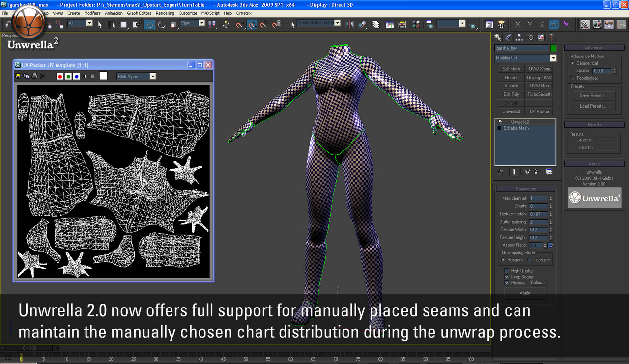The image size is (629, 364).
Task: Select the Rotate transform tool
Action: tap(162, 24)
